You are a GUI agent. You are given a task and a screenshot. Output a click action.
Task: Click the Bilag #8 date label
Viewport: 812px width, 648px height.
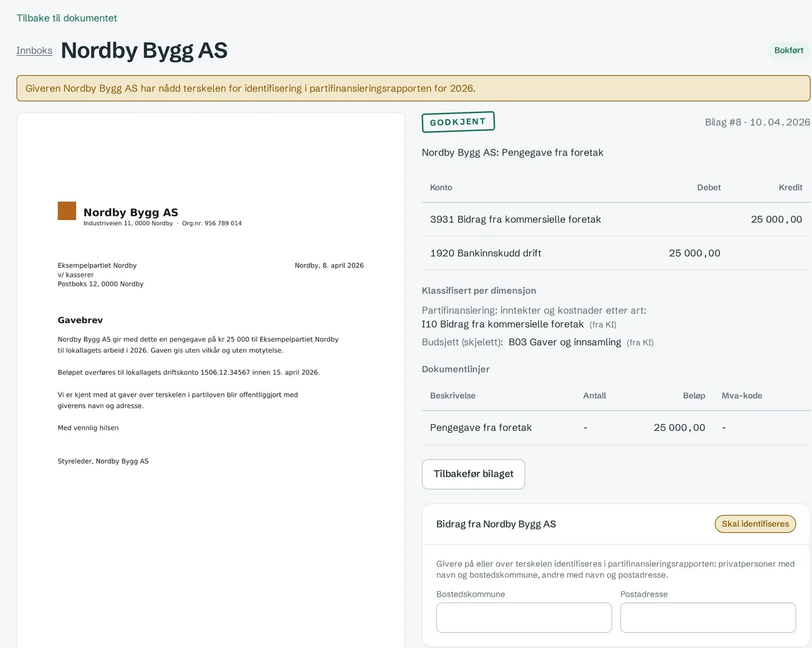757,122
